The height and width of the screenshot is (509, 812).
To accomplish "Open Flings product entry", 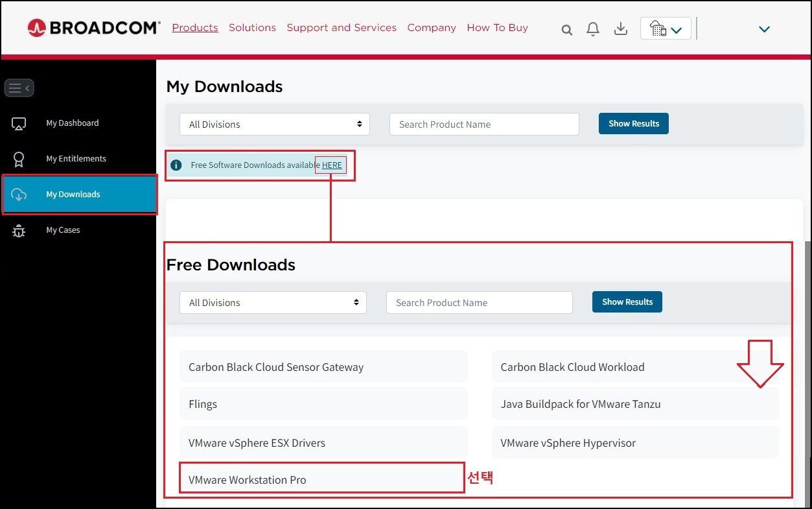I will 323,404.
